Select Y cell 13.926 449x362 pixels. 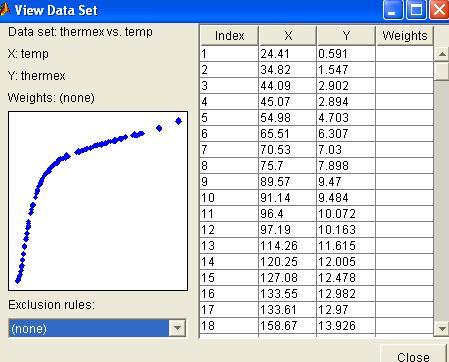point(346,326)
